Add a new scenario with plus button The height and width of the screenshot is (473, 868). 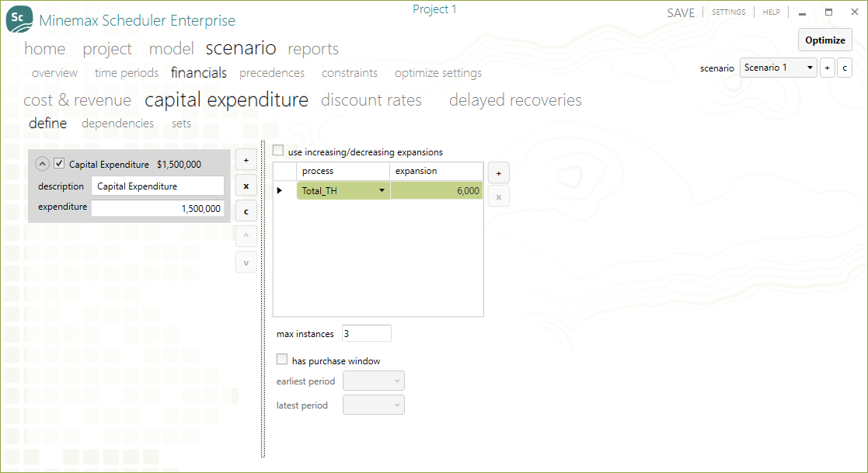(x=827, y=68)
